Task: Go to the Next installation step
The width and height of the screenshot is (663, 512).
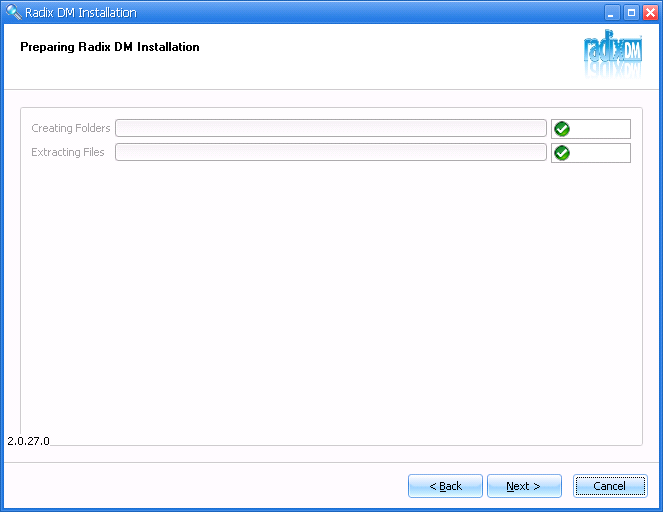Action: (524, 486)
